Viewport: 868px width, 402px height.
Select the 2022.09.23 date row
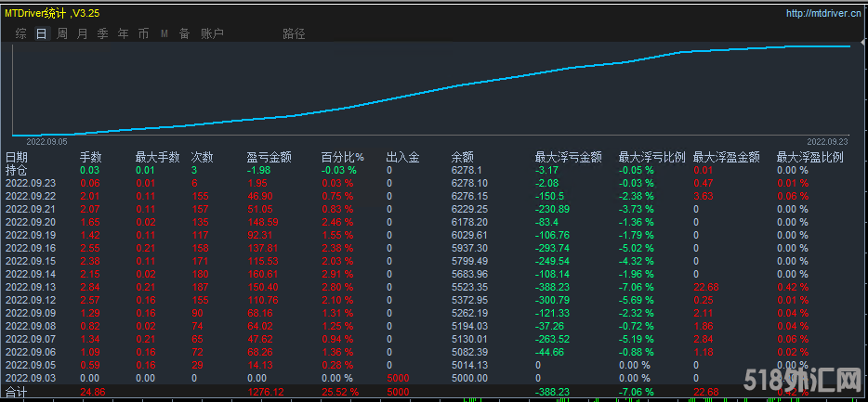[31, 184]
